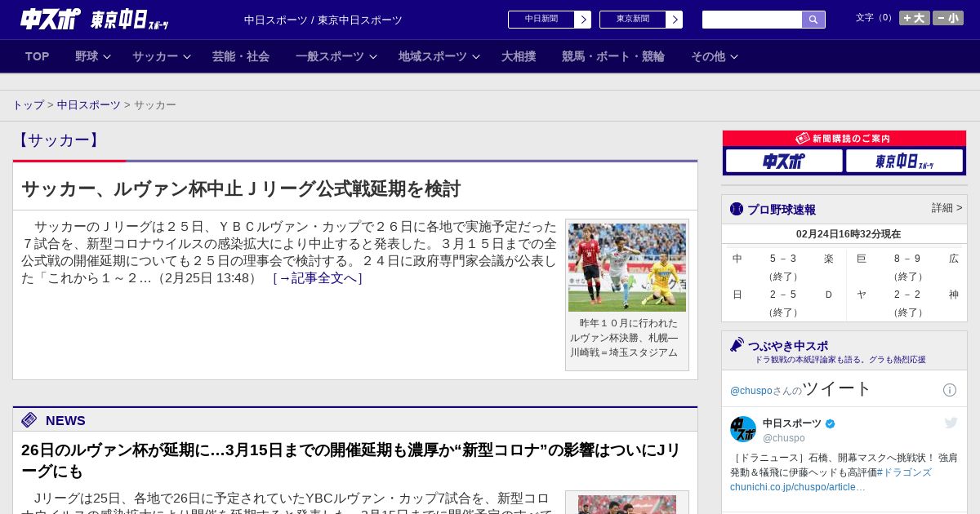Click Twitter timeline info icon
The image size is (980, 514).
(950, 390)
